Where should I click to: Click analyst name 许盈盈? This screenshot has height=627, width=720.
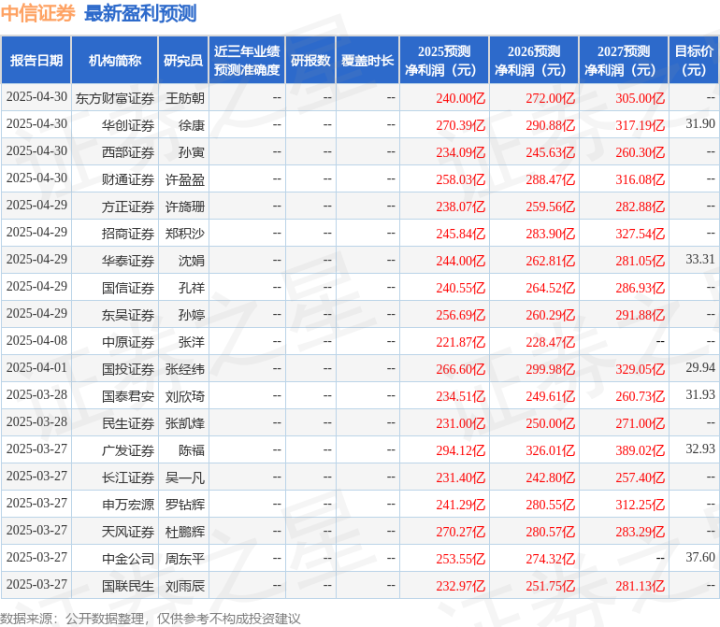[x=185, y=179]
